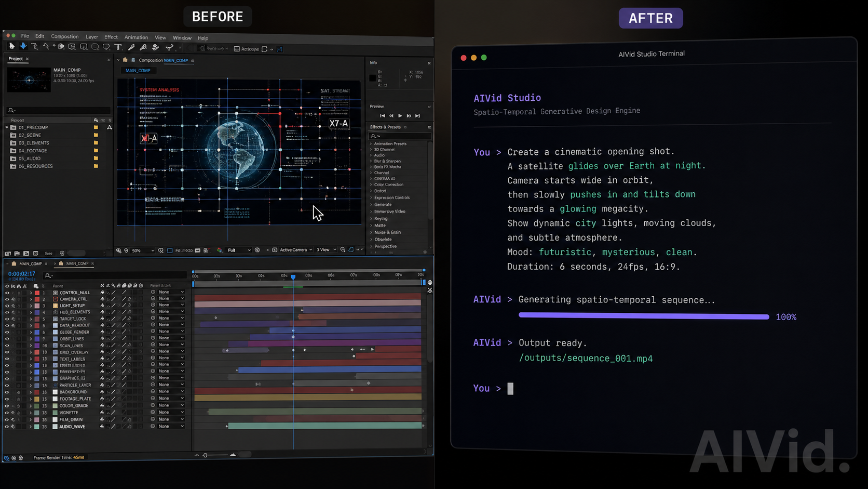Click the new composition icon in Project footer
The image size is (868, 489).
pos(26,253)
